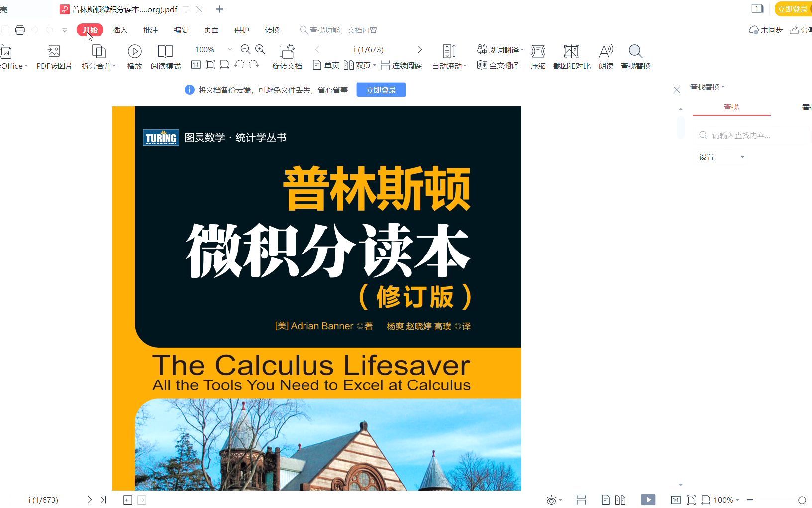Screen dimensions: 812x508
Task: Add a new tab with plus icon
Action: (x=220, y=9)
